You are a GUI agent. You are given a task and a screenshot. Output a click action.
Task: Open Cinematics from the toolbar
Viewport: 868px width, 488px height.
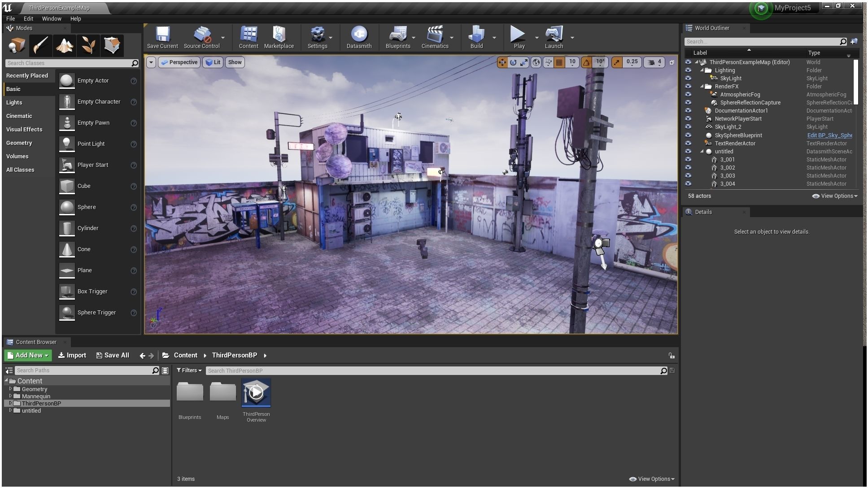(x=435, y=37)
